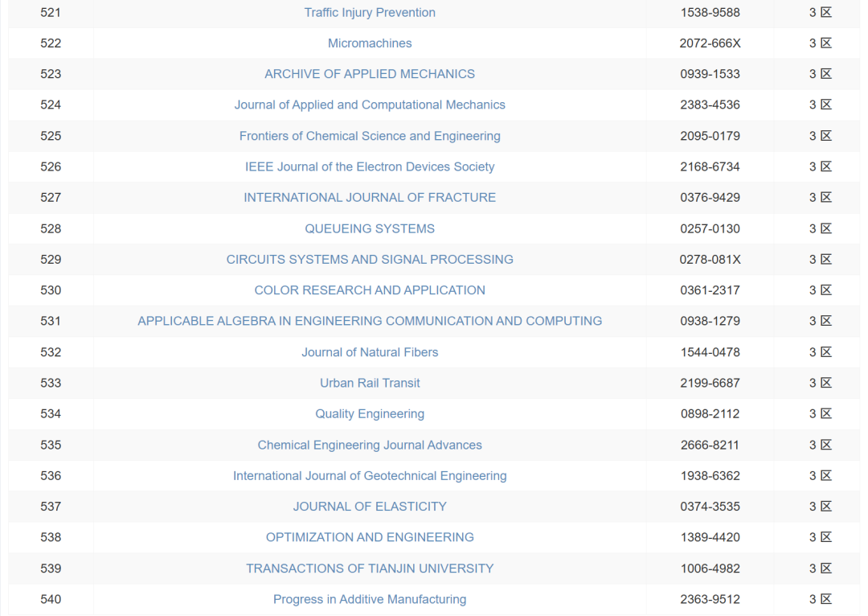Select ISSN 2666-8211 cell
The image size is (868, 616).
click(710, 445)
